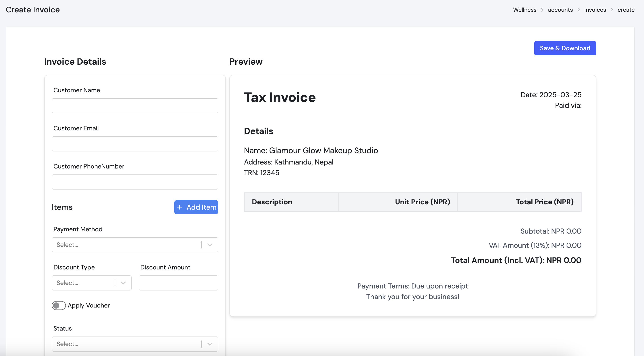Image resolution: width=644 pixels, height=356 pixels.
Task: Enable the Apply Voucher toggle
Action: point(59,306)
